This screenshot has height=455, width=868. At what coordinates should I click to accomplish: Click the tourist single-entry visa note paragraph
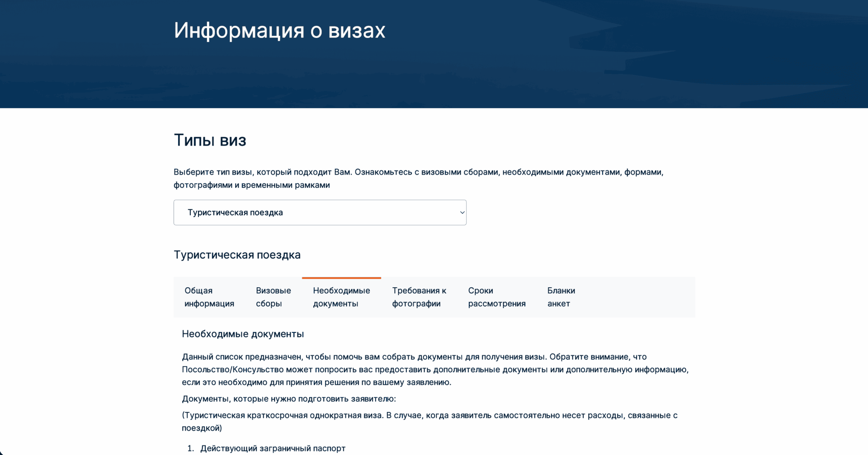tap(429, 421)
